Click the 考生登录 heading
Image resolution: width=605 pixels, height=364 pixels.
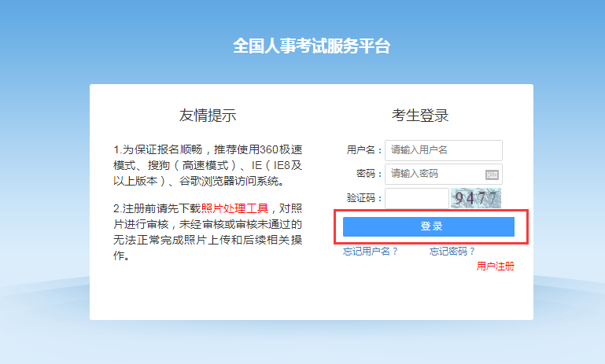click(x=420, y=116)
